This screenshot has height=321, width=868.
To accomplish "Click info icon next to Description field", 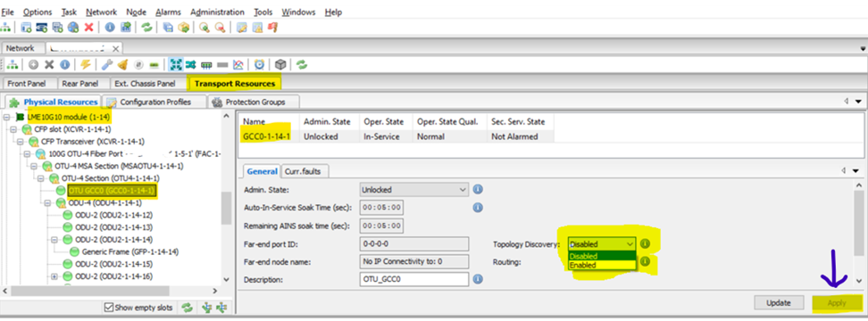I will pos(478,279).
